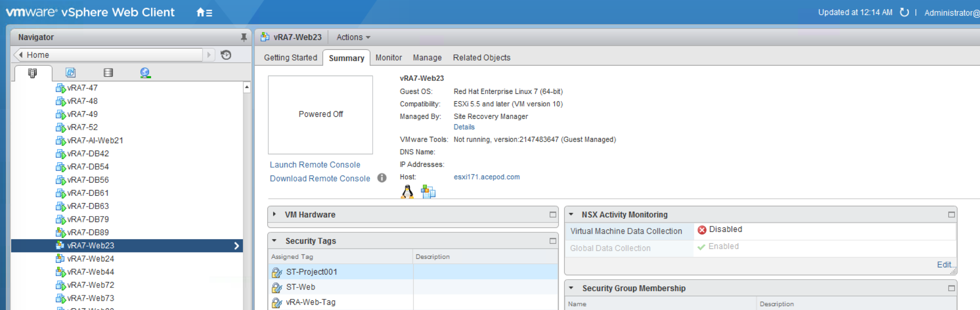
Task: Click the vRA7-DB89 VM icon in tree
Action: (61, 232)
